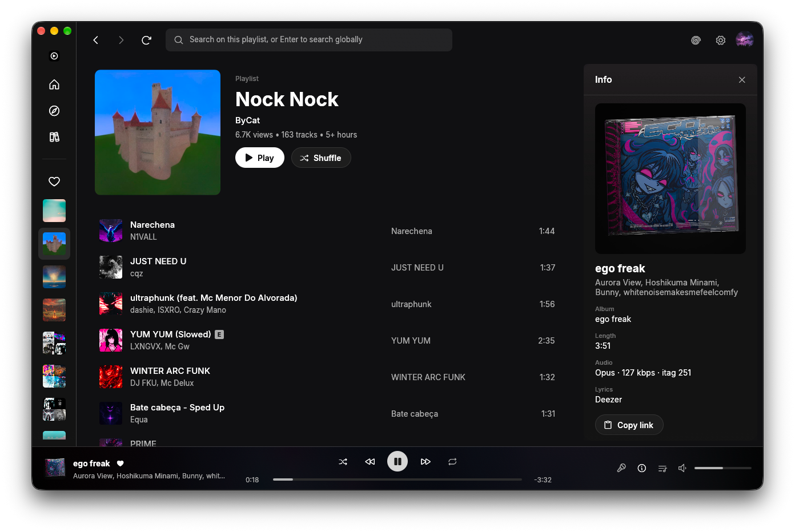Open the ego freak album in Info
795x532 pixels.
click(613, 319)
